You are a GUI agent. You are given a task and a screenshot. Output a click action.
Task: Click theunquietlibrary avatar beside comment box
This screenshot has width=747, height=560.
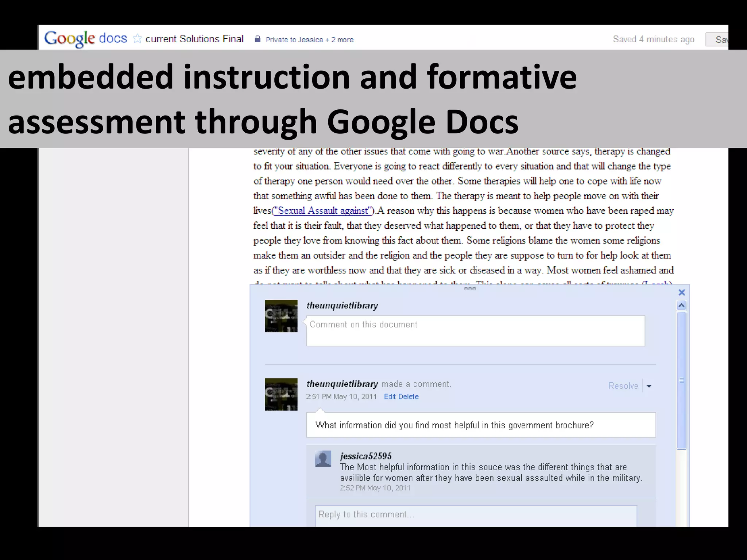click(x=281, y=316)
